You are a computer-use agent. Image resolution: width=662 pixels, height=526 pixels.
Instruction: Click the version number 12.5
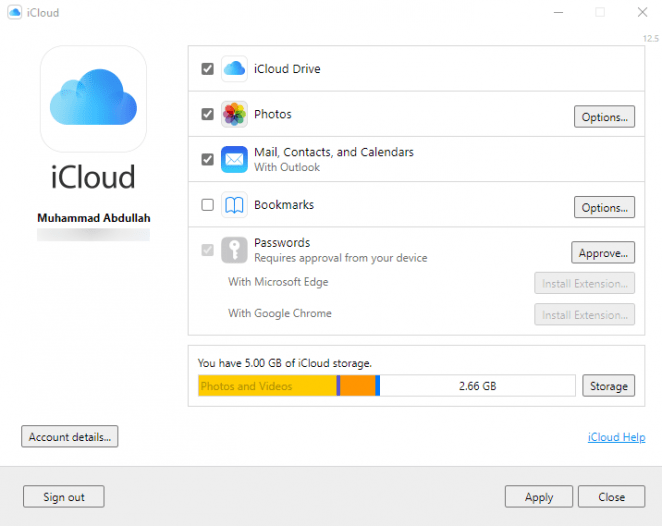651,38
